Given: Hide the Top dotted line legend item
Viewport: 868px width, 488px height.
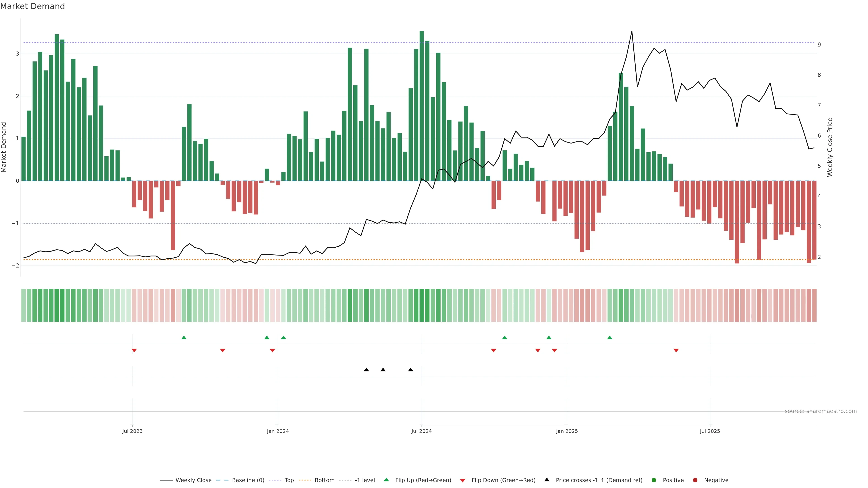Looking at the screenshot, I should point(289,480).
